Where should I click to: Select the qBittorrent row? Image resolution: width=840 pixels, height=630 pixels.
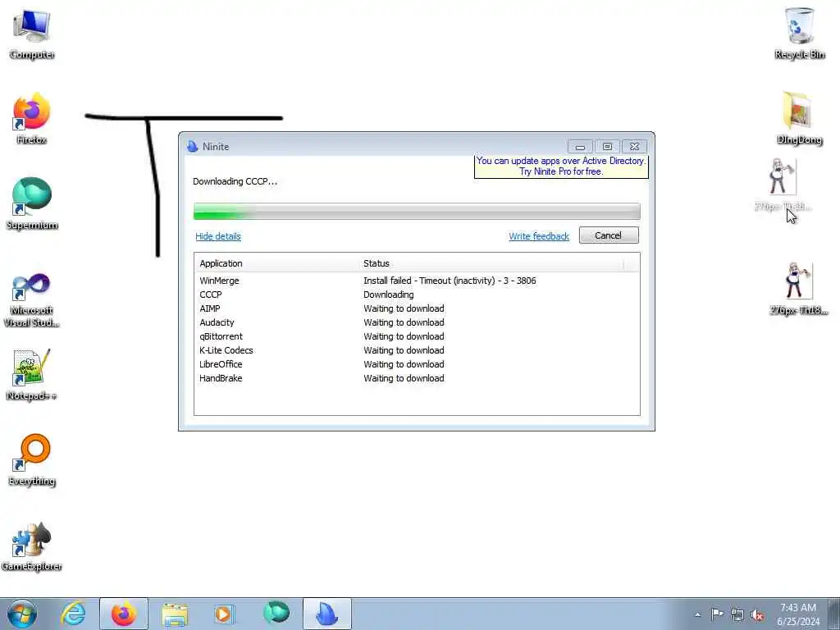tap(417, 336)
